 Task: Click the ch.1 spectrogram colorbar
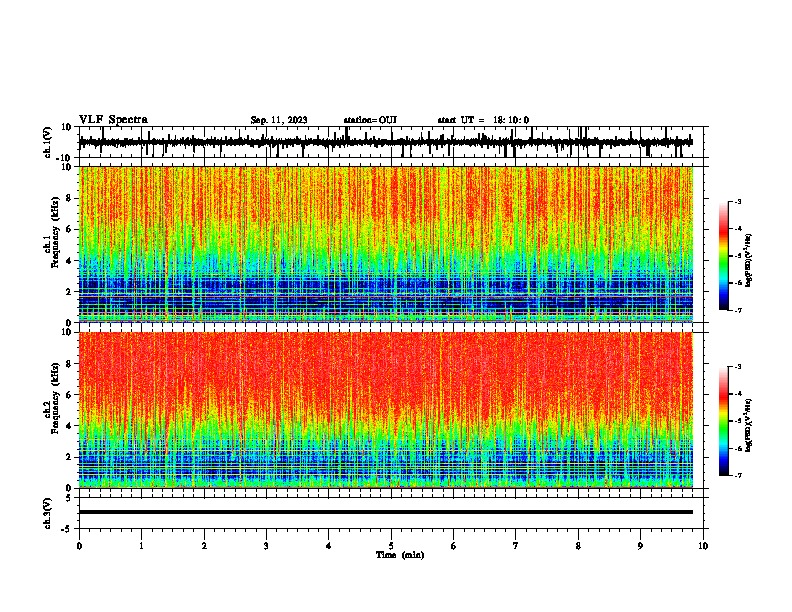click(723, 256)
